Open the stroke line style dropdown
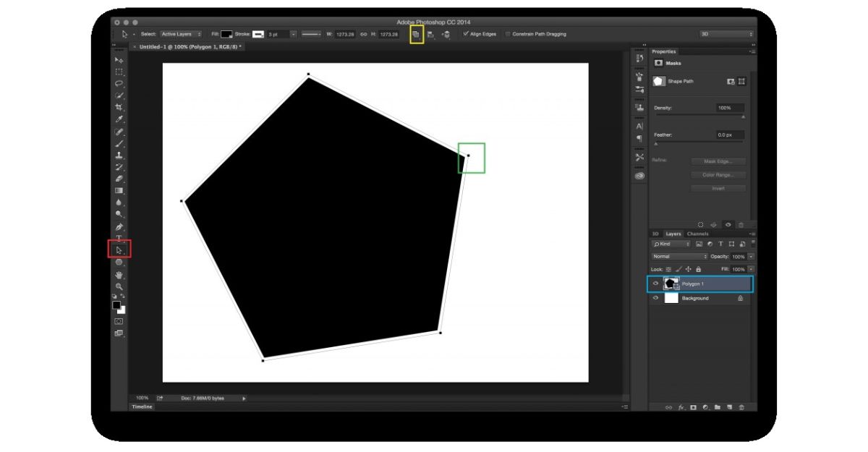 (312, 34)
